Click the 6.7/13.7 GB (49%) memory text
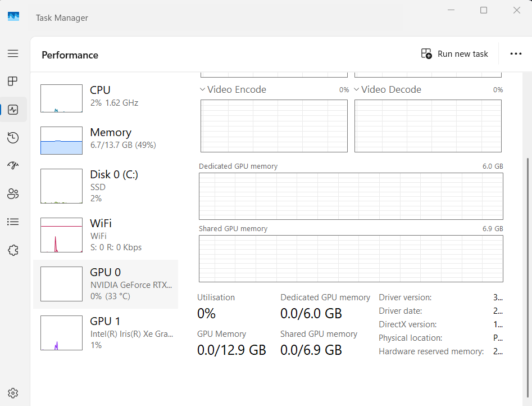The height and width of the screenshot is (406, 532). pos(123,145)
